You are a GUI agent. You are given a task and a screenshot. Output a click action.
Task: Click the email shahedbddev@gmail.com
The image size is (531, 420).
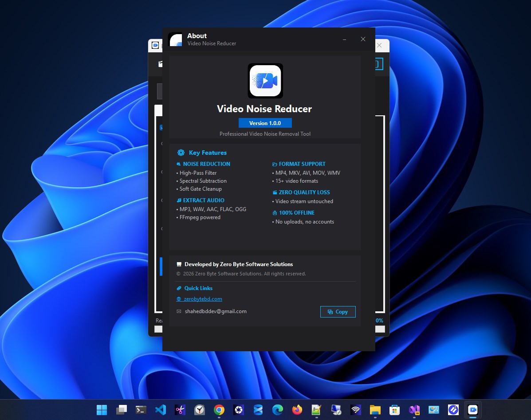216,311
